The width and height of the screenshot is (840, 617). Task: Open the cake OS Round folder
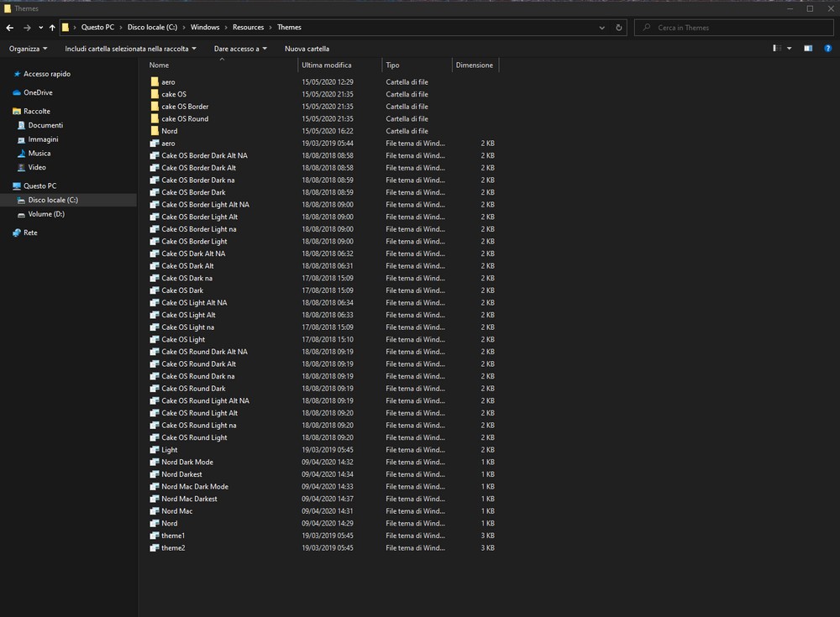coord(184,118)
